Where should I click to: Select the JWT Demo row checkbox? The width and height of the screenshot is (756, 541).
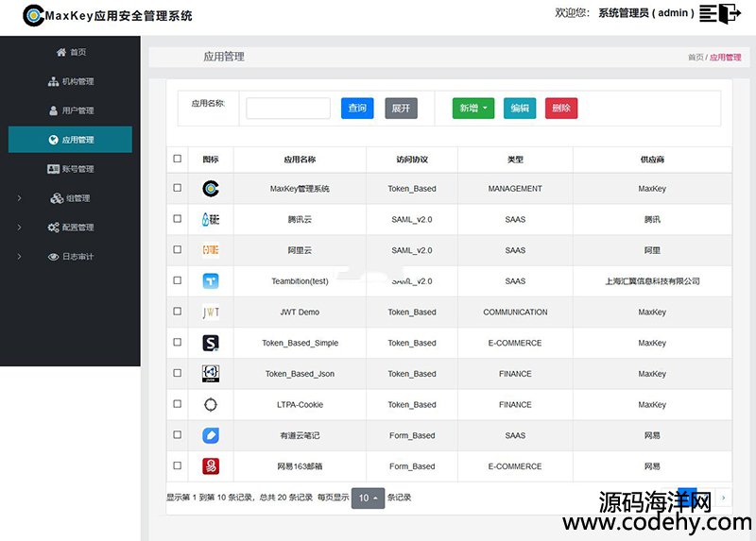pos(178,312)
